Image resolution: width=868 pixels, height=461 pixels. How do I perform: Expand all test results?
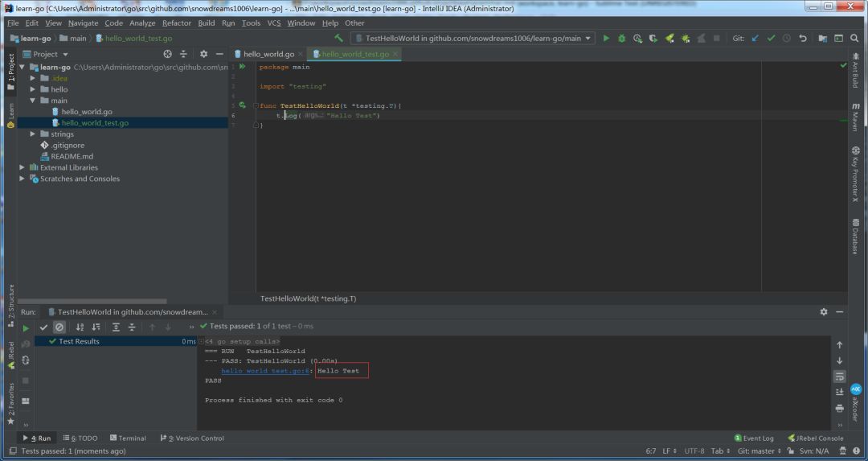(x=116, y=327)
